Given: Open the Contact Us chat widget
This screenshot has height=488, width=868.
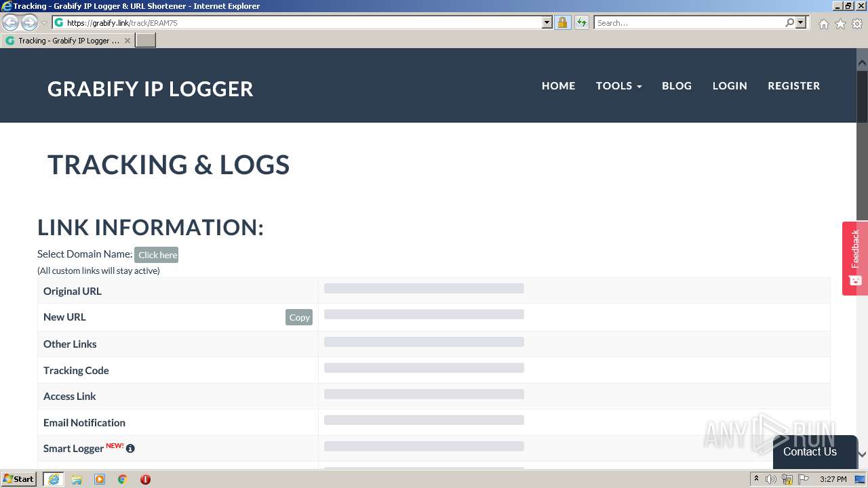Looking at the screenshot, I should pyautogui.click(x=814, y=451).
